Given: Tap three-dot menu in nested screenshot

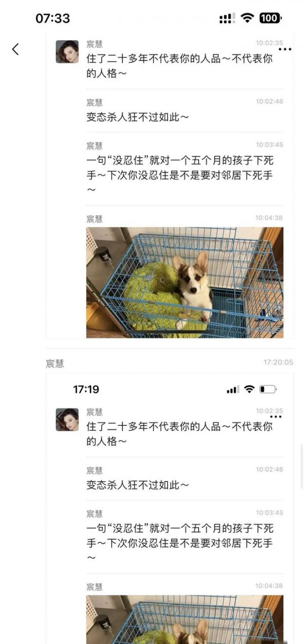Looking at the screenshot, I should tap(276, 417).
